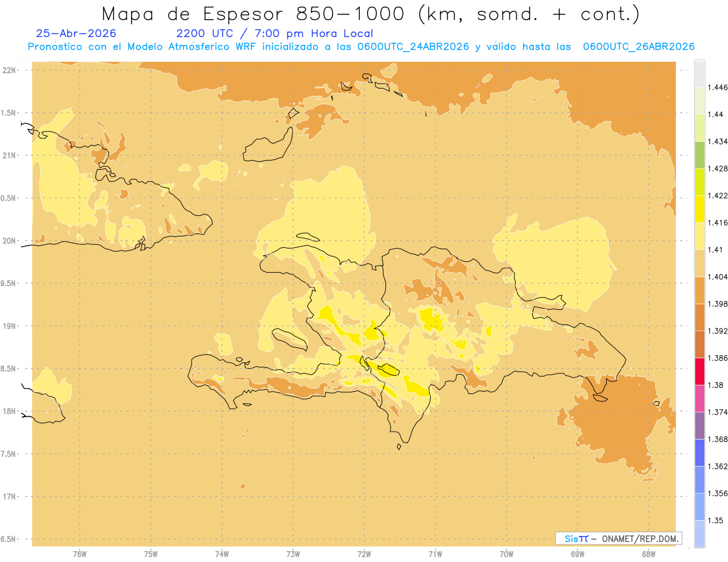
Task: Click the 17N latitude axis label
Action: click(x=10, y=497)
